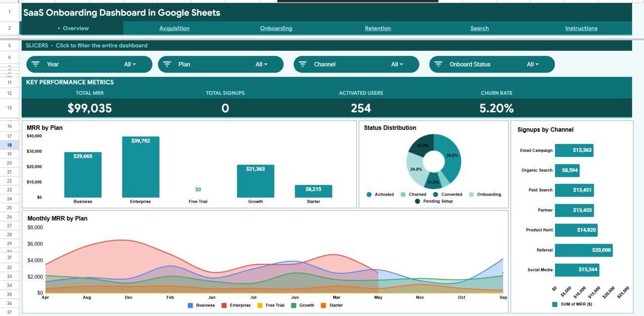The width and height of the screenshot is (644, 316).
Task: Click the Social Media bar $15,344
Action: 577,270
